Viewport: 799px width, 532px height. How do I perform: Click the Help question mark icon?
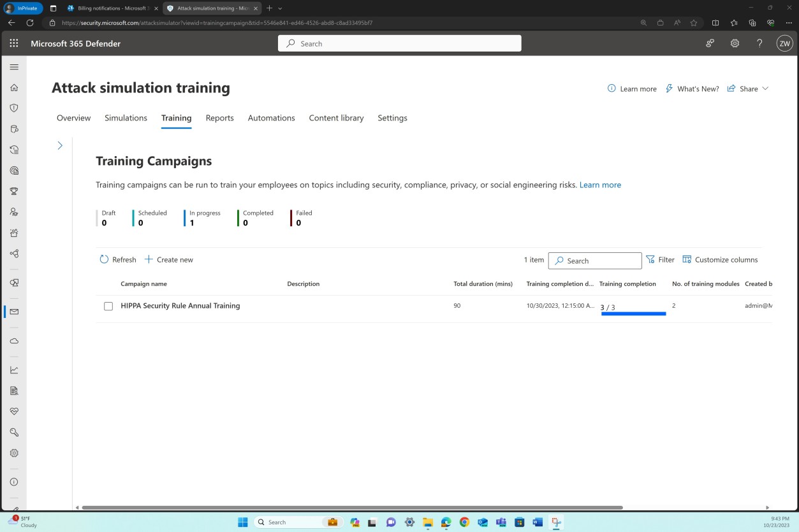click(759, 43)
